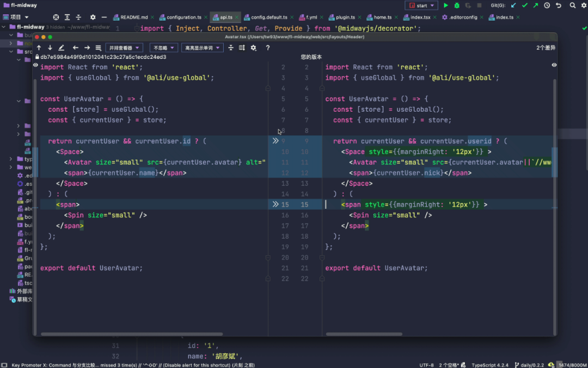Image resolution: width=588 pixels, height=368 pixels.
Task: Click the right pane vertical scrollbar
Action: click(x=555, y=207)
